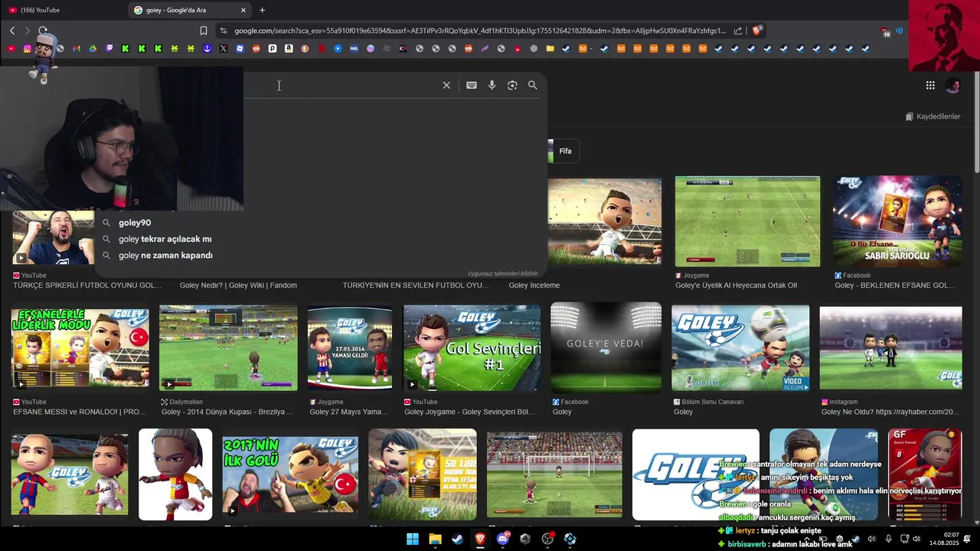
Task: Click the page vertical scrollbar
Action: (x=975, y=122)
